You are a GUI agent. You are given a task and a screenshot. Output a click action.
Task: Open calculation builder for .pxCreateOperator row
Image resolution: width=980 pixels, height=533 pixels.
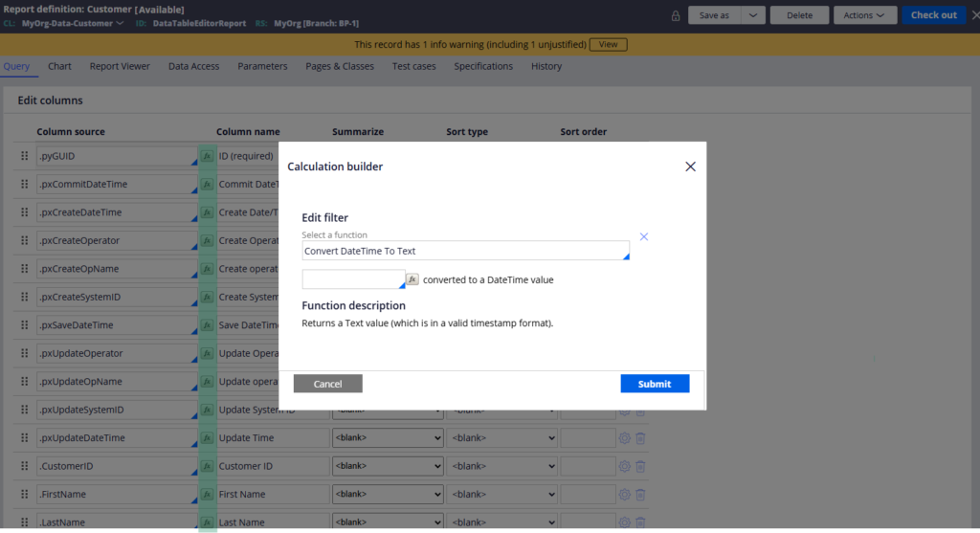pos(207,240)
